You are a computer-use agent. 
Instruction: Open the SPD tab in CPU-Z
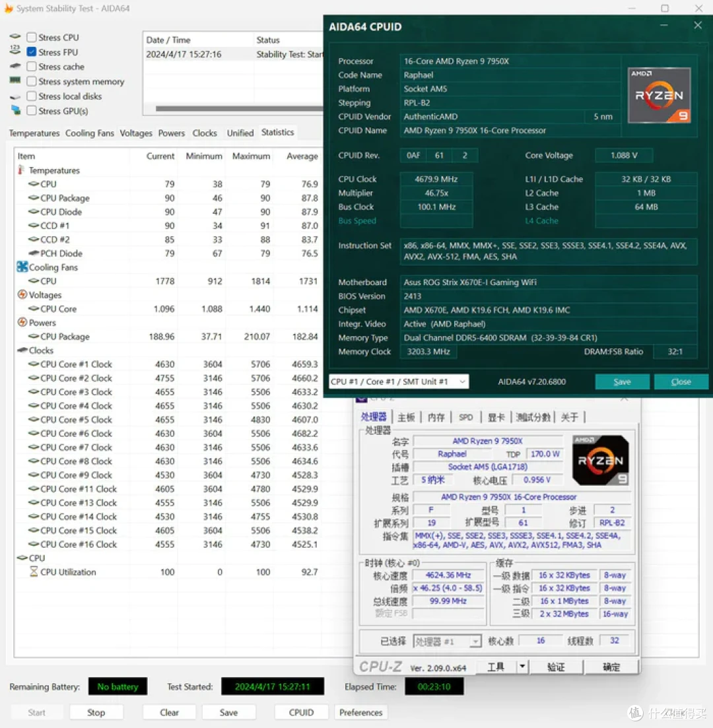click(x=466, y=417)
